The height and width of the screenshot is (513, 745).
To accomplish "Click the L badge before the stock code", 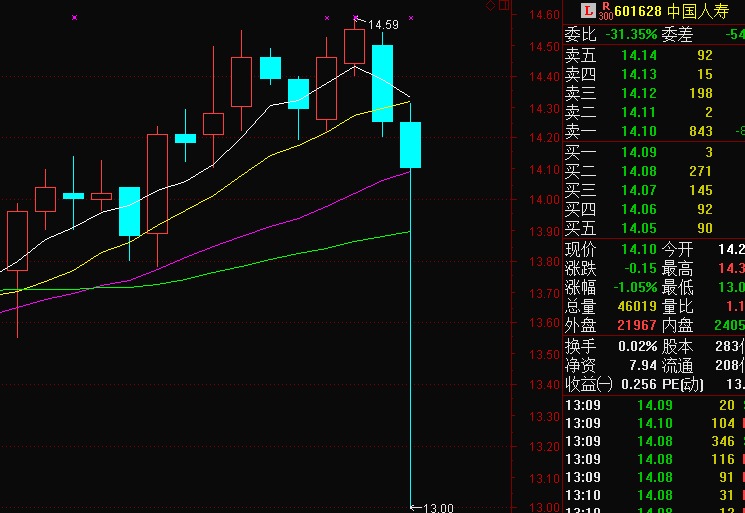I will tap(588, 13).
